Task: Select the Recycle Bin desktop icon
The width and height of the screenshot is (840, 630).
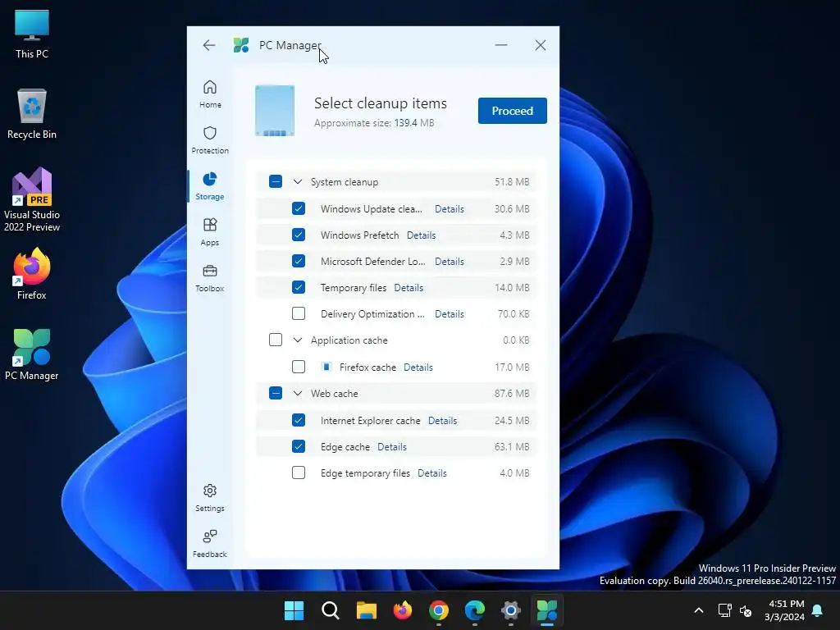Action: [x=32, y=114]
